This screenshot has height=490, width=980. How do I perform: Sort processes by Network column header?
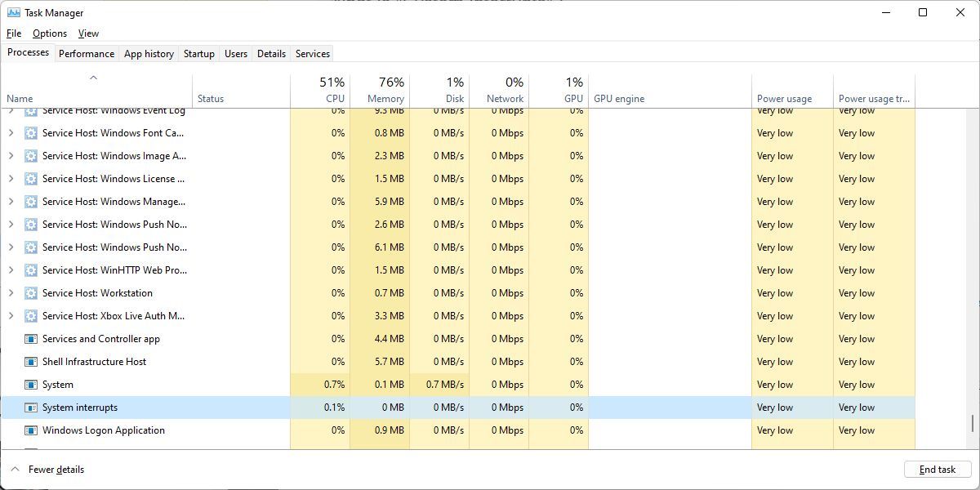click(x=499, y=91)
